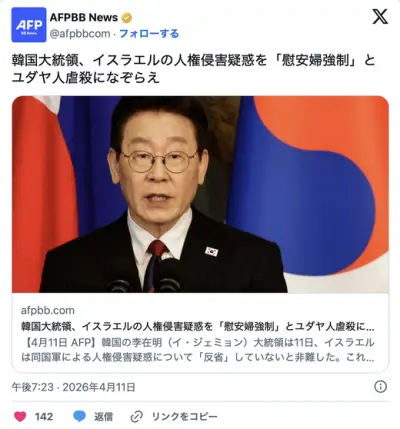Click the verified badge next to AFPBB News
This screenshot has height=429, width=400.
(127, 18)
